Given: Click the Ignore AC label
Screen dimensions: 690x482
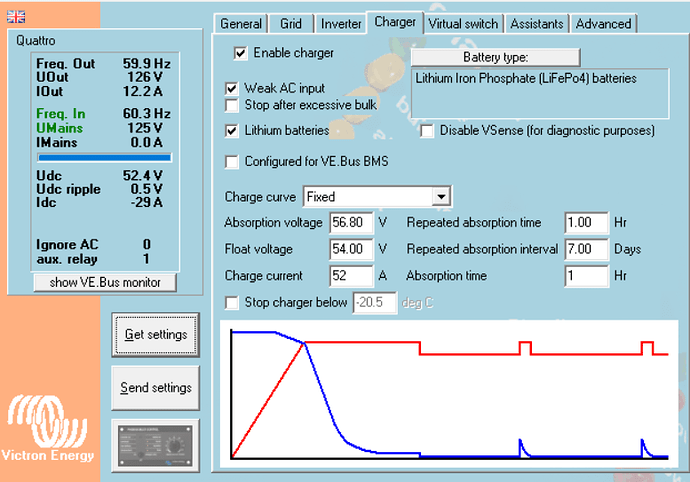Looking at the screenshot, I should [x=67, y=244].
